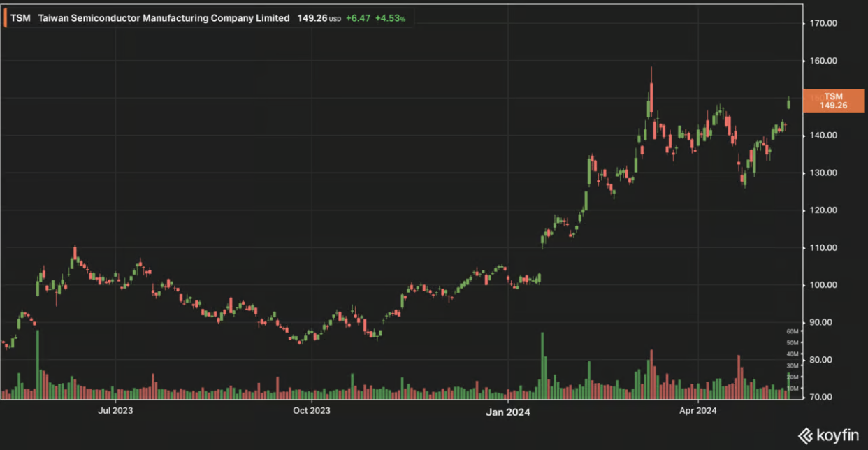Click the 120.00 price axis label
Image resolution: width=868 pixels, height=450 pixels.
tap(823, 210)
